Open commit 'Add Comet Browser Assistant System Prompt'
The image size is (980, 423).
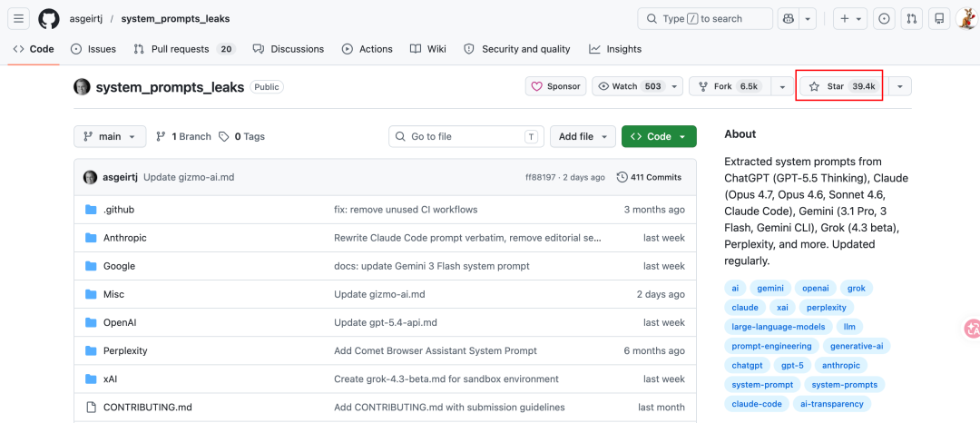[x=436, y=350]
